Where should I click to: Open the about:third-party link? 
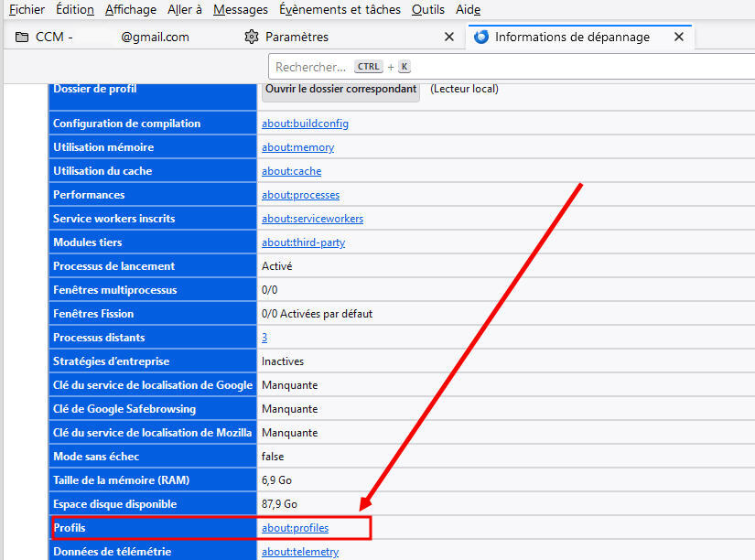[303, 242]
